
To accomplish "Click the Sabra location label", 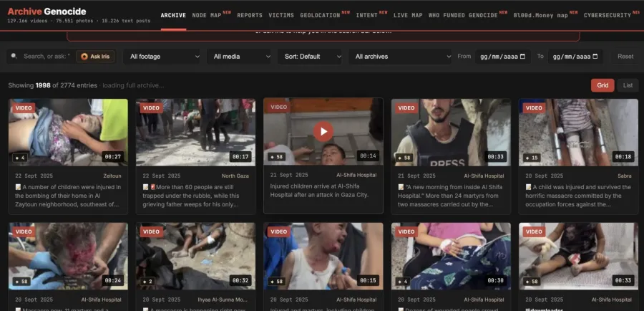I will [x=624, y=176].
